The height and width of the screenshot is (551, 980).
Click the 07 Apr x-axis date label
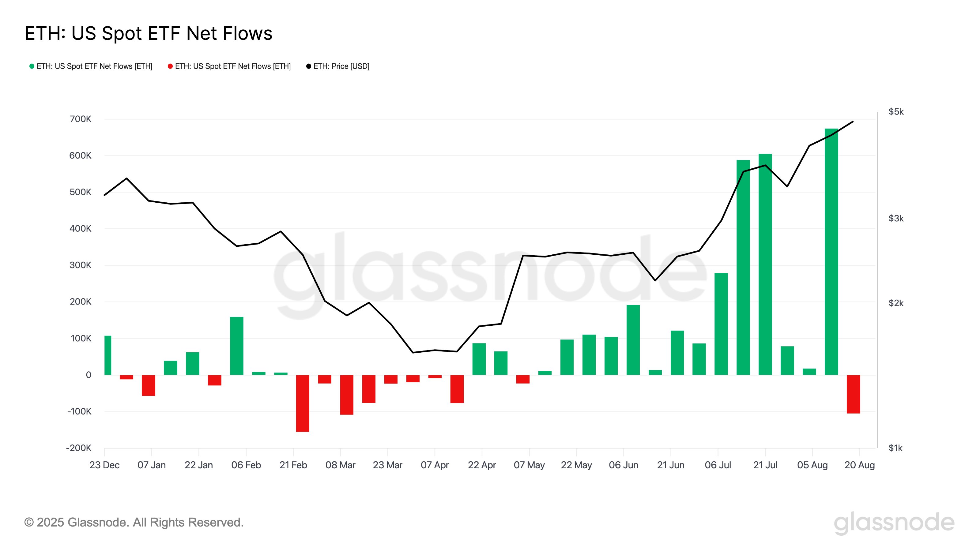[x=435, y=465]
